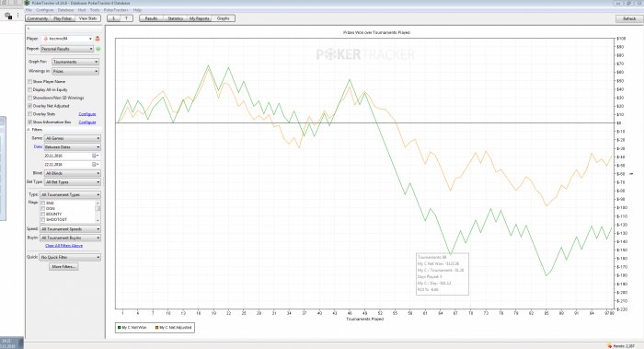Click the chat icon left of the toolbar
This screenshot has height=349, width=644.
click(x=8, y=16)
